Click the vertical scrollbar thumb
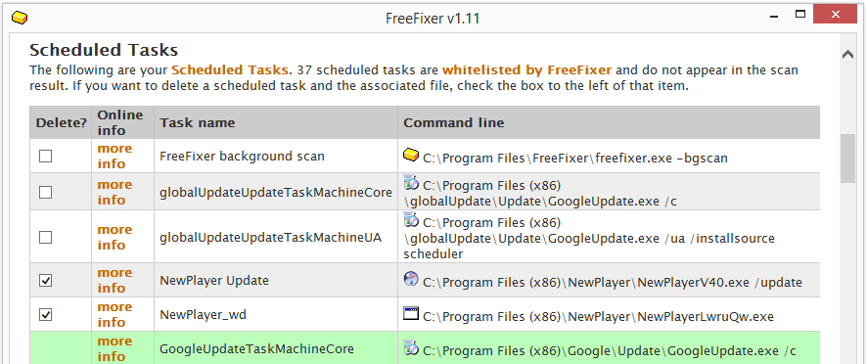 (x=847, y=159)
